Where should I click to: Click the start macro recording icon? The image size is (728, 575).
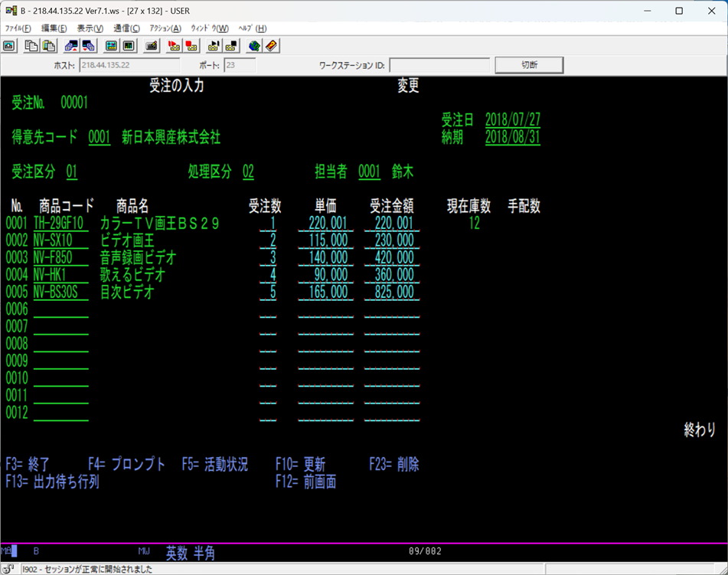tap(174, 45)
